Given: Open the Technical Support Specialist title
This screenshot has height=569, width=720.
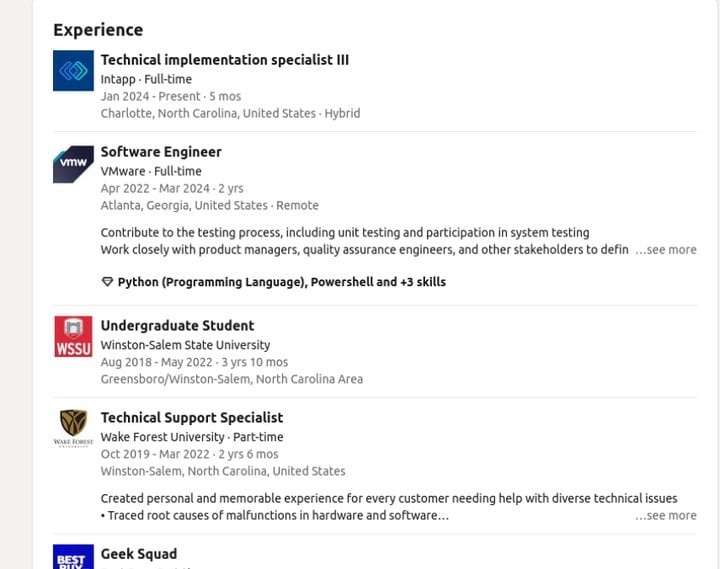Looking at the screenshot, I should 192,417.
